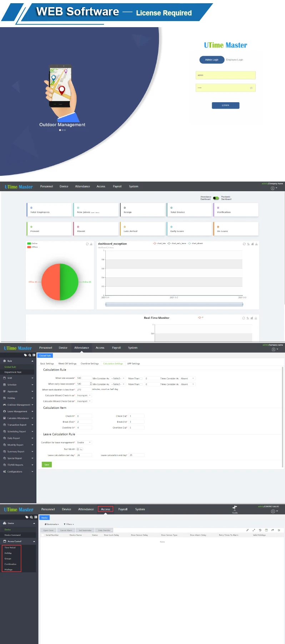Screen dimensions: 285x644
Task: Refresh the Real-Time Monitor chart
Action: tap(244, 318)
